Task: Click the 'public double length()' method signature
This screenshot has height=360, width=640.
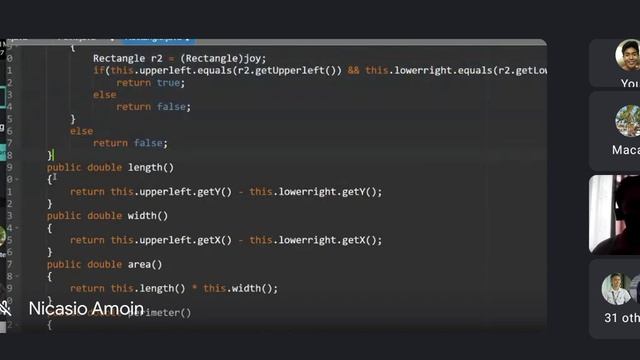Action: (x=110, y=167)
